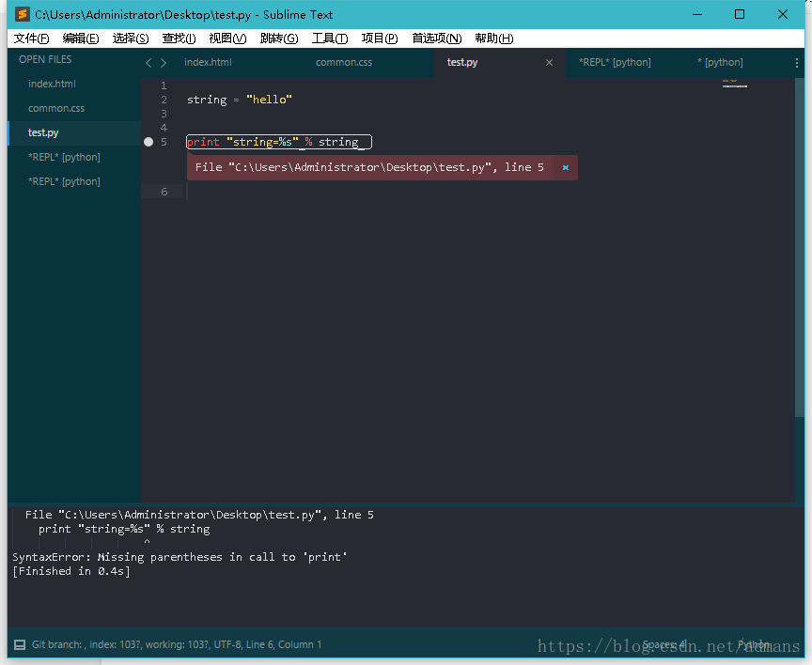Click the error marker dot beside line 5
Screen dimensions: 812x665
pyautogui.click(x=148, y=142)
